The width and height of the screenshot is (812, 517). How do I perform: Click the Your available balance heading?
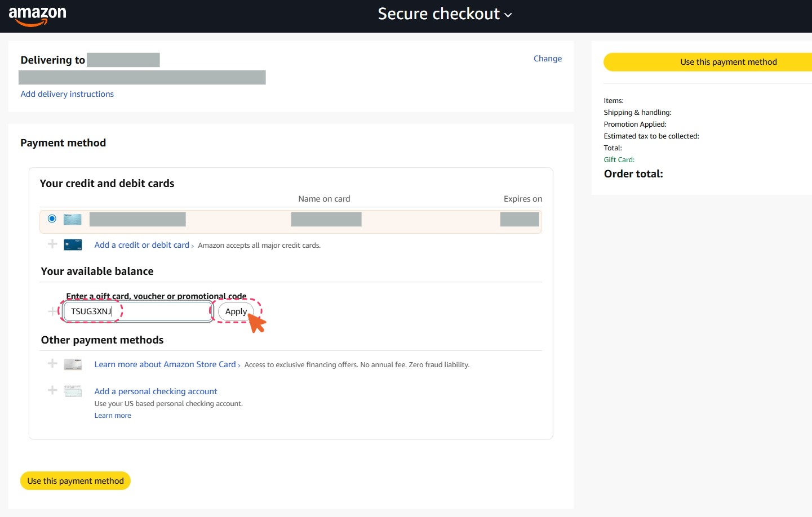coord(97,271)
